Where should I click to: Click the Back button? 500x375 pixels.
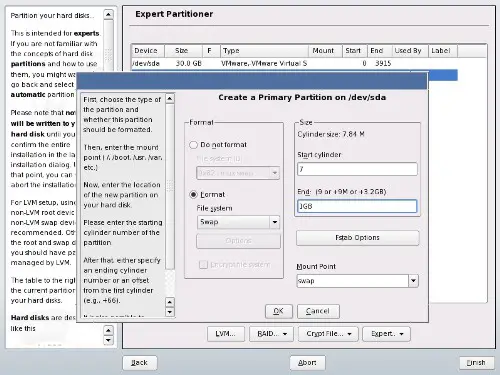click(x=139, y=363)
